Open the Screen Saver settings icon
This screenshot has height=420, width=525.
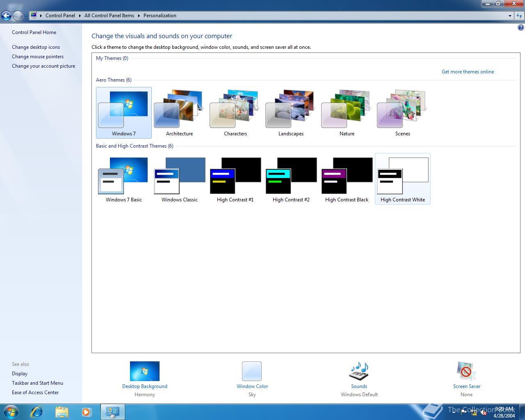point(466,371)
